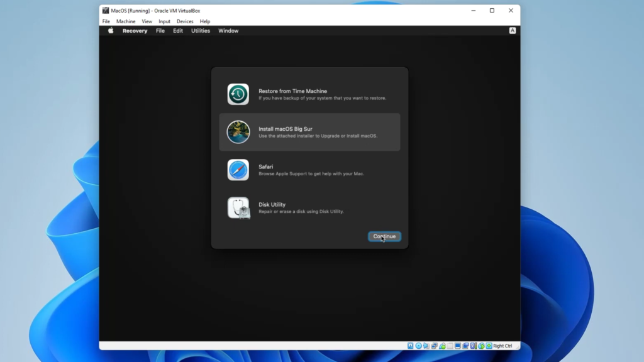Click the input source 'A' icon in macOS menu bar
Viewport: 644px width, 362px height.
tap(513, 31)
